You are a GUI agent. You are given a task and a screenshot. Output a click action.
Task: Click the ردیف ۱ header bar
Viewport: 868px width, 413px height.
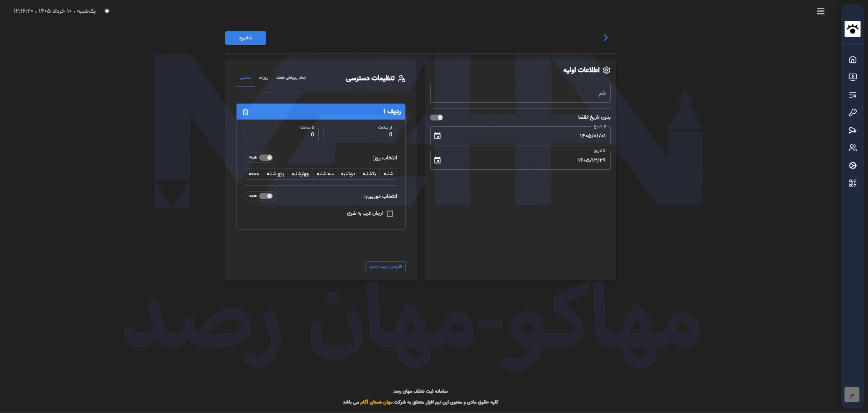point(321,112)
